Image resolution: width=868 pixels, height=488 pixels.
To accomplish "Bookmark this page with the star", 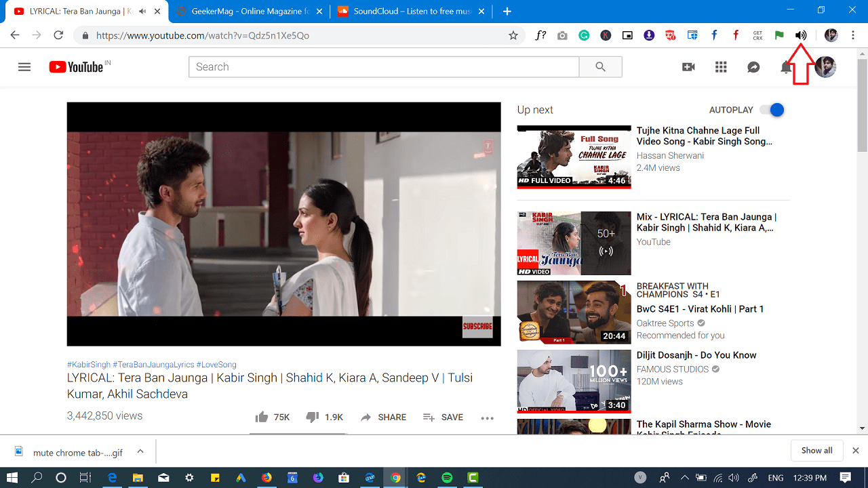I will pos(513,35).
